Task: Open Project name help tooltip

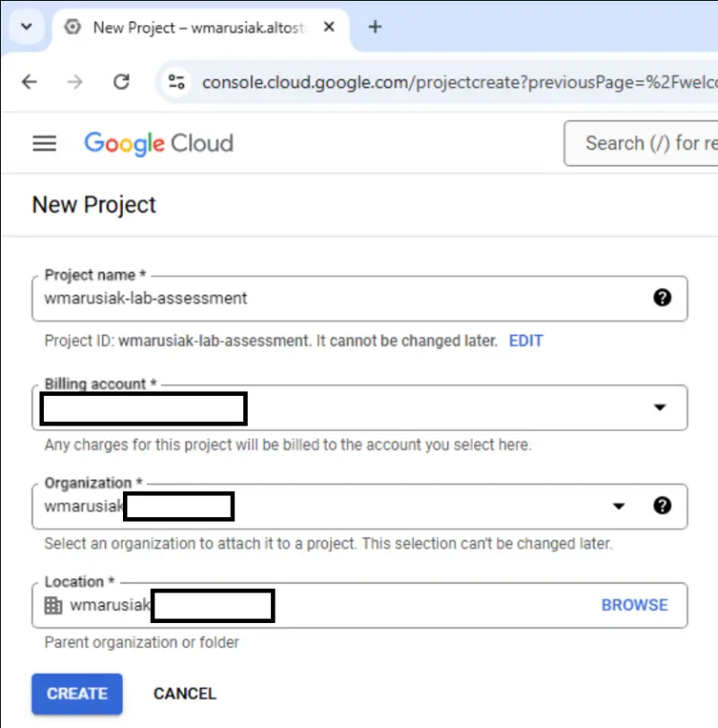Action: pyautogui.click(x=662, y=298)
